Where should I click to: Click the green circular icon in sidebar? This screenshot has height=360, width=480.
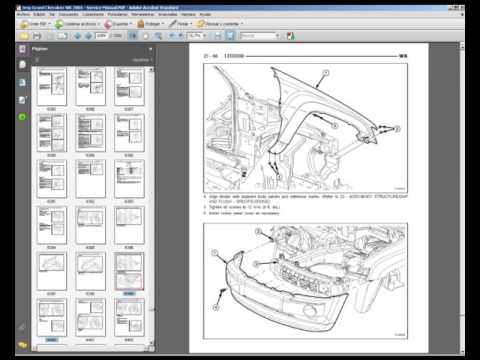(22, 117)
